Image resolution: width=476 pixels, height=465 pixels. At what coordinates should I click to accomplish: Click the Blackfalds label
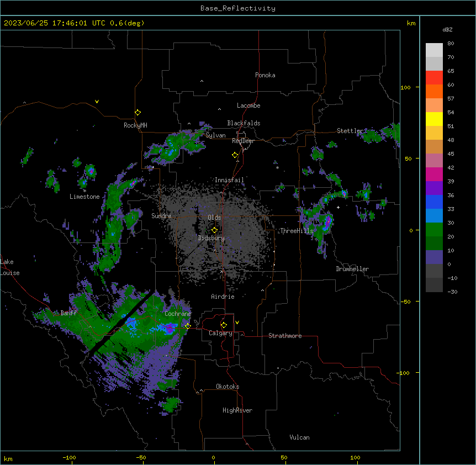[x=244, y=123]
